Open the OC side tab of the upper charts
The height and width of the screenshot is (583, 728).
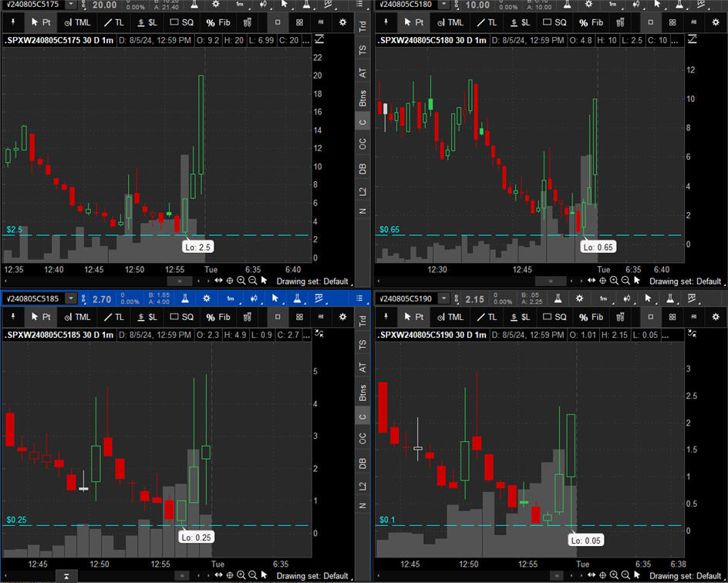tap(362, 144)
